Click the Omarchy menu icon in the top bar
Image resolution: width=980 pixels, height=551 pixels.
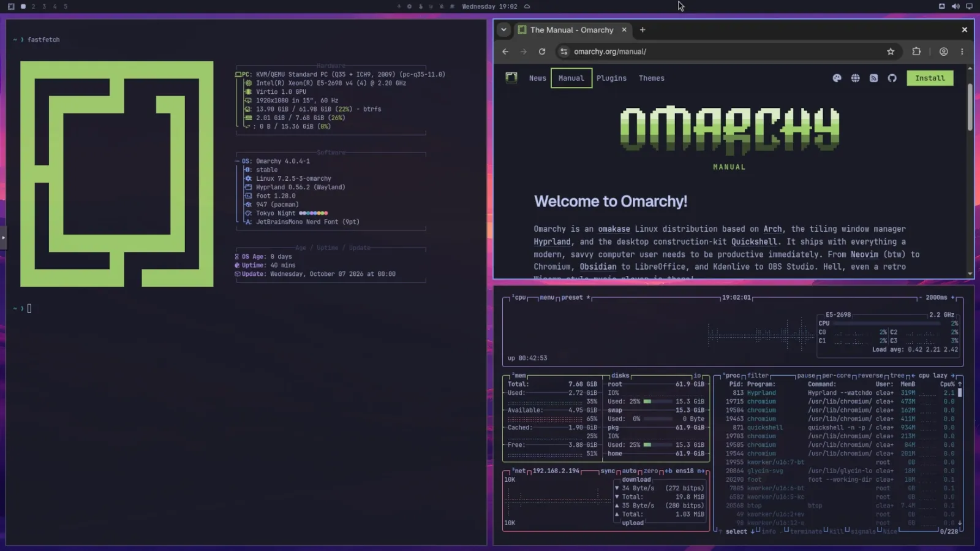point(11,6)
